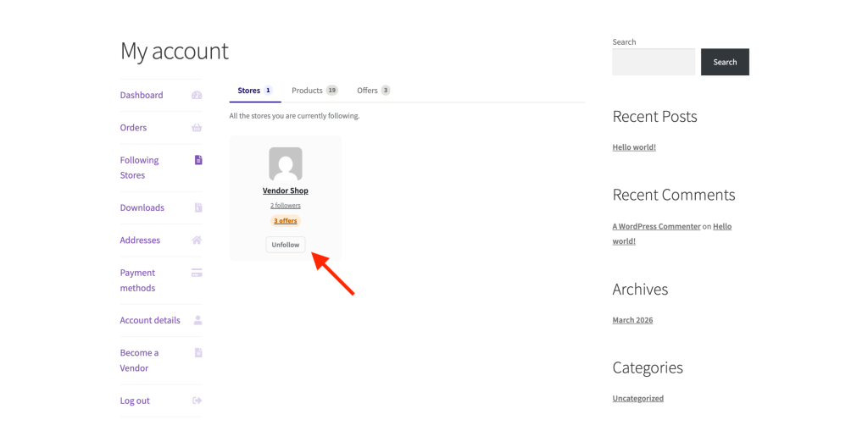Switch to the Stores tab
Image resolution: width=868 pixels, height=431 pixels.
pyautogui.click(x=255, y=91)
